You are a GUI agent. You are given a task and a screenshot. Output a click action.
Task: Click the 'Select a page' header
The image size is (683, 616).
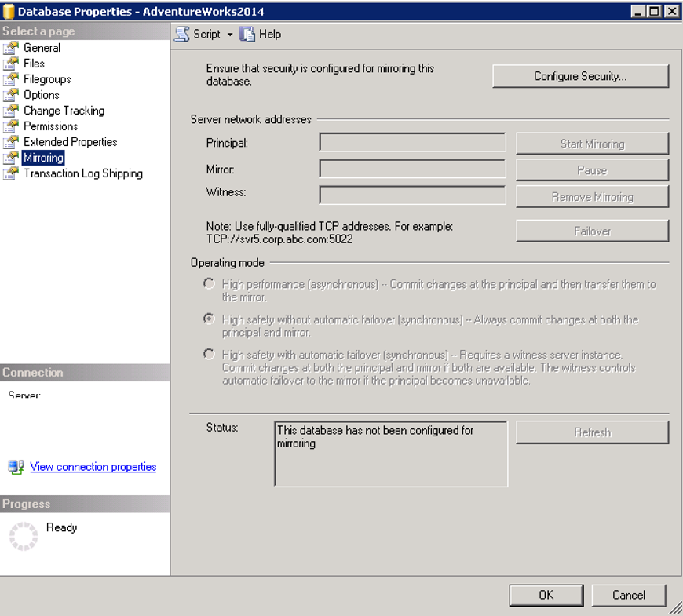pos(85,31)
